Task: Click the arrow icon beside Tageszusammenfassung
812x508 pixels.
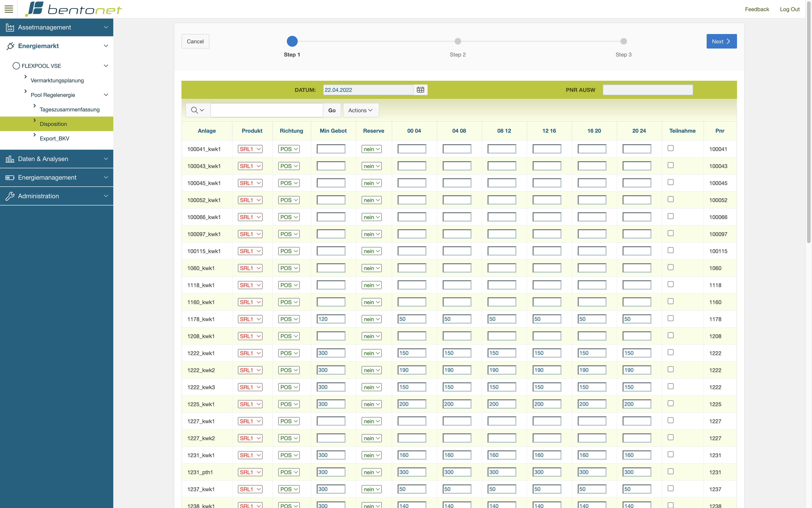Action: (x=35, y=105)
